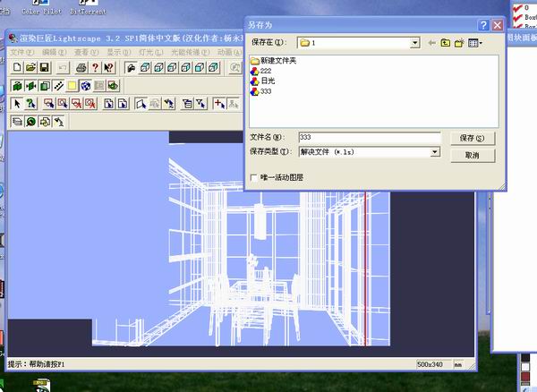Toggle the red checkmark beside layer 0

517,8
